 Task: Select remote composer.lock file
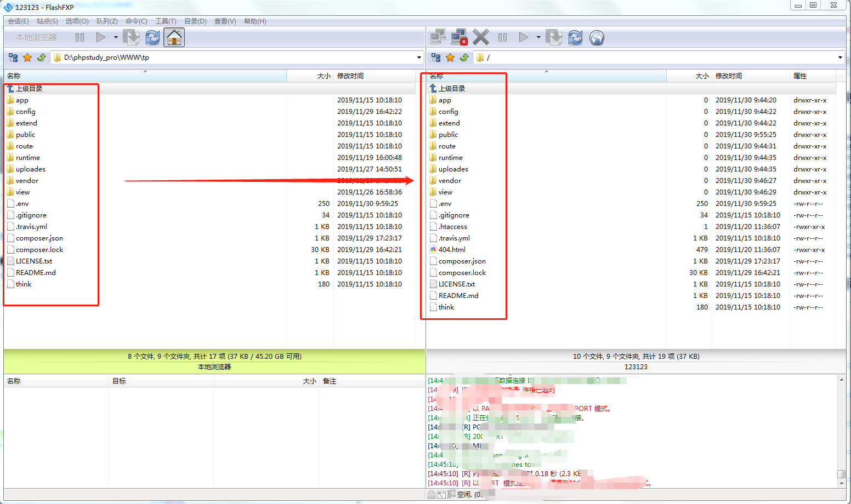click(x=462, y=273)
